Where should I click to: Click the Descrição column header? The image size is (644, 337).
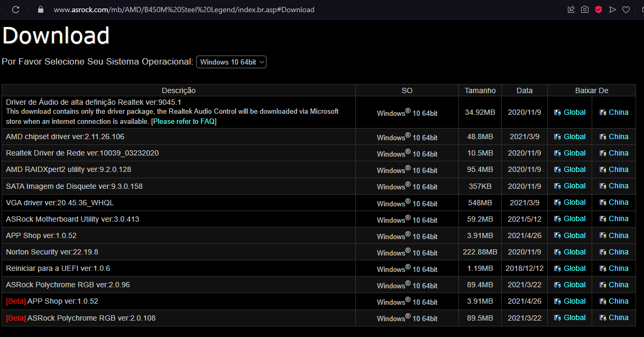point(179,90)
